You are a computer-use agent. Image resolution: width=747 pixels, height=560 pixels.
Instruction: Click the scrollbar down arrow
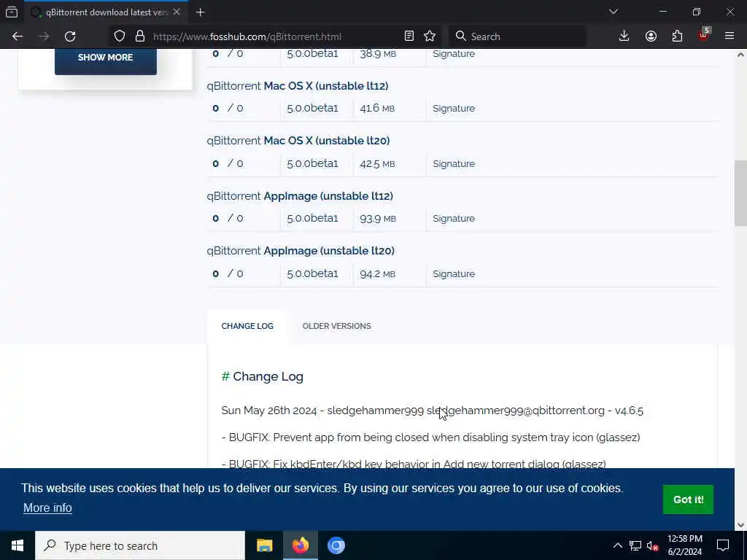(740, 525)
